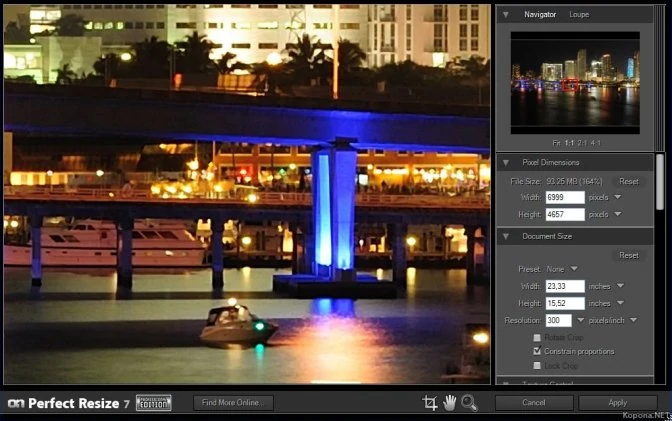Image resolution: width=672 pixels, height=421 pixels.
Task: Open document Width inches dropdown
Action: click(620, 286)
